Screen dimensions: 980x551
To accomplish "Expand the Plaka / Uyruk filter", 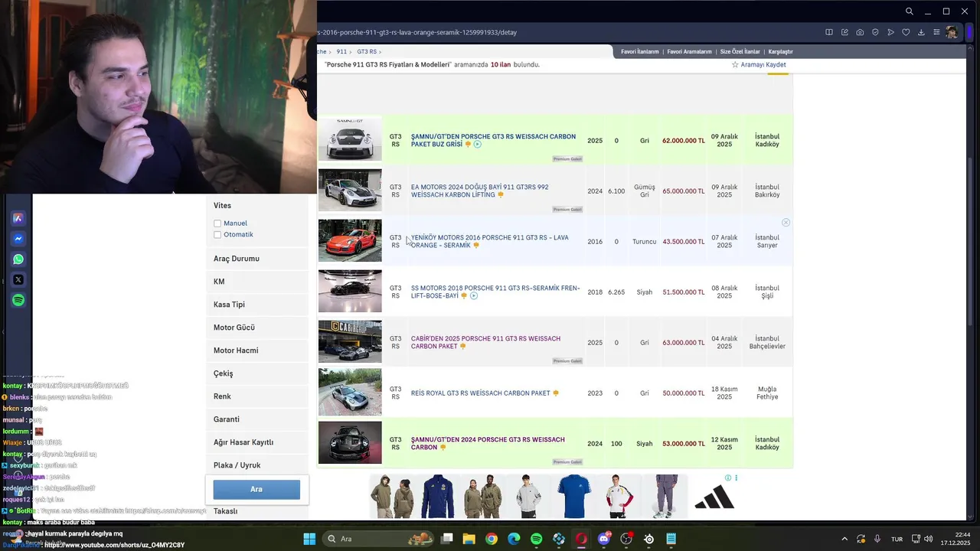I will [257, 465].
